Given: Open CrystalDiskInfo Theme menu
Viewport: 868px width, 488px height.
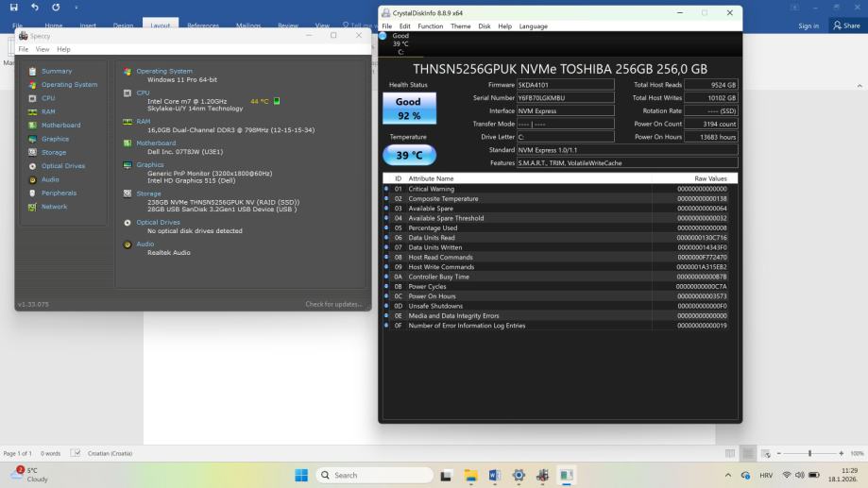Looking at the screenshot, I should pyautogui.click(x=461, y=26).
